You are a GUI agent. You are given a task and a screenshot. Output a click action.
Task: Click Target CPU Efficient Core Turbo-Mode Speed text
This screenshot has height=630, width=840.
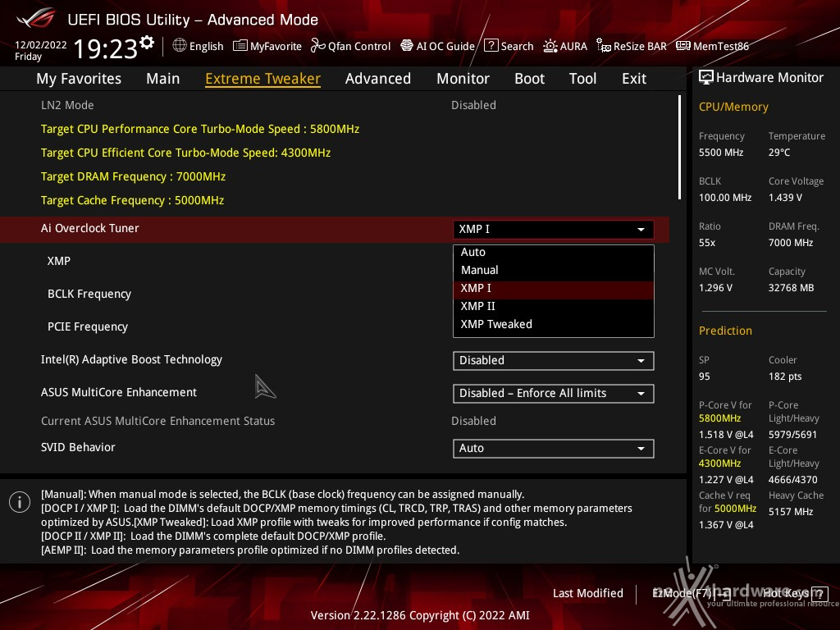(185, 153)
